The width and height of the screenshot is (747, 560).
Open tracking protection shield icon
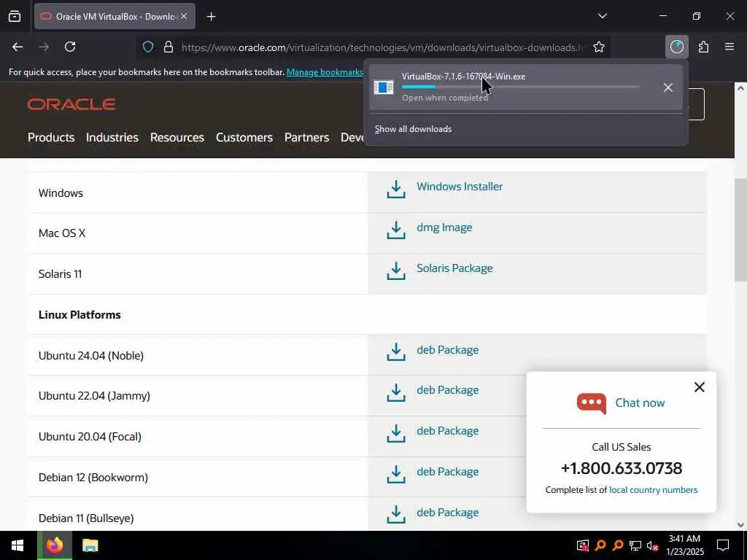click(x=148, y=47)
